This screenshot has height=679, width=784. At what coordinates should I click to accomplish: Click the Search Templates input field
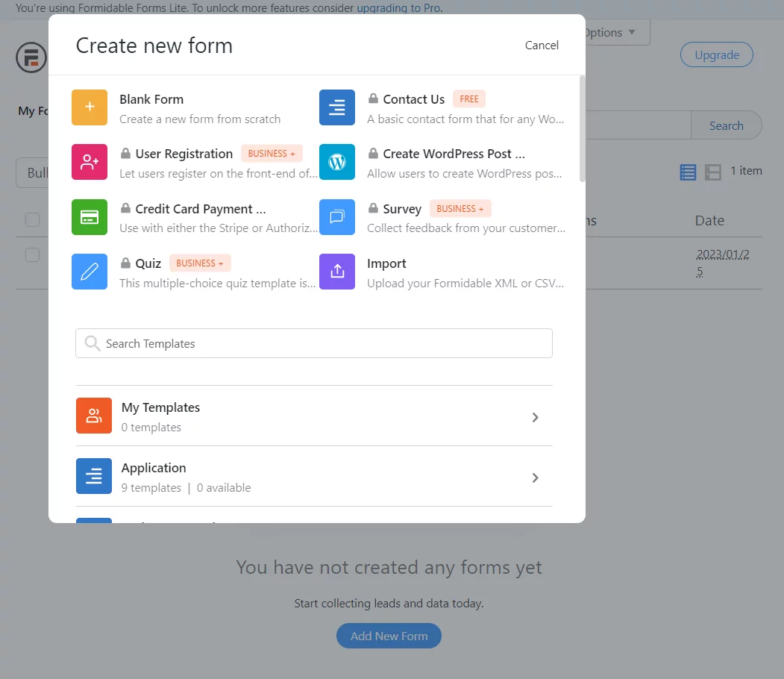(x=314, y=343)
